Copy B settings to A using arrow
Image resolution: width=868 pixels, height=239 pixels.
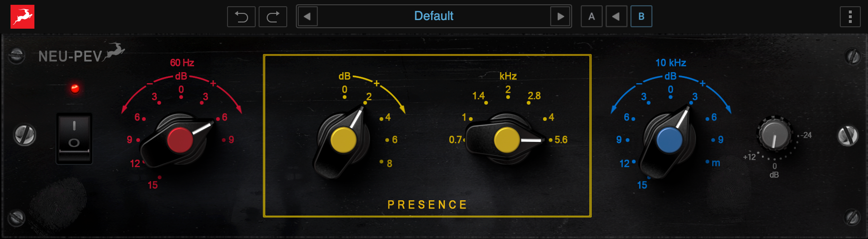(x=616, y=17)
